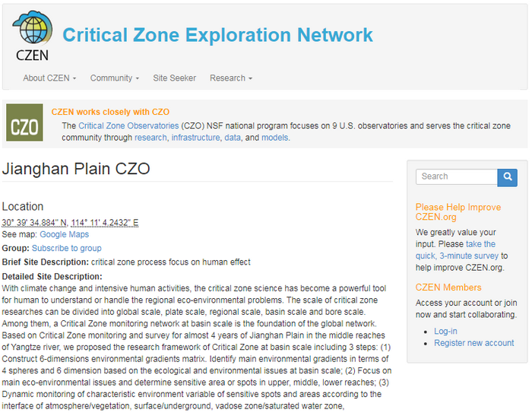
Task: Expand the About CZEN dropdown menu
Action: point(49,78)
